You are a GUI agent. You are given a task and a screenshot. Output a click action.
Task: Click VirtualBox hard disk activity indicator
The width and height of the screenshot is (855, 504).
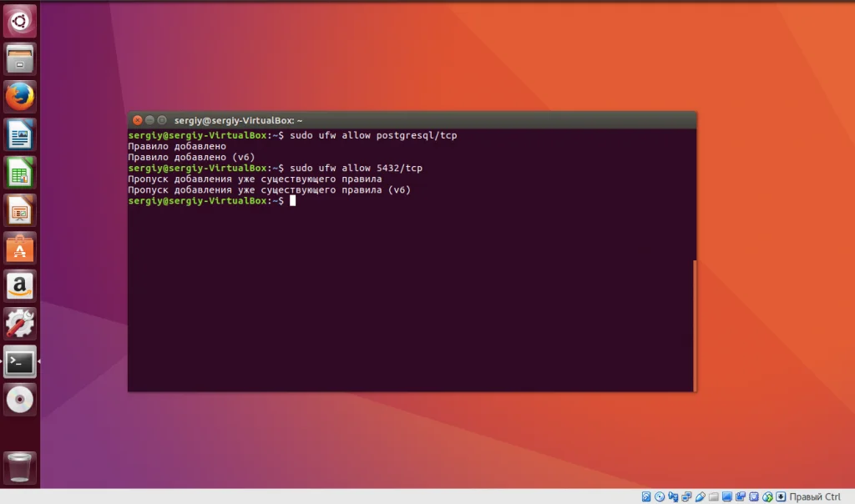(x=645, y=496)
